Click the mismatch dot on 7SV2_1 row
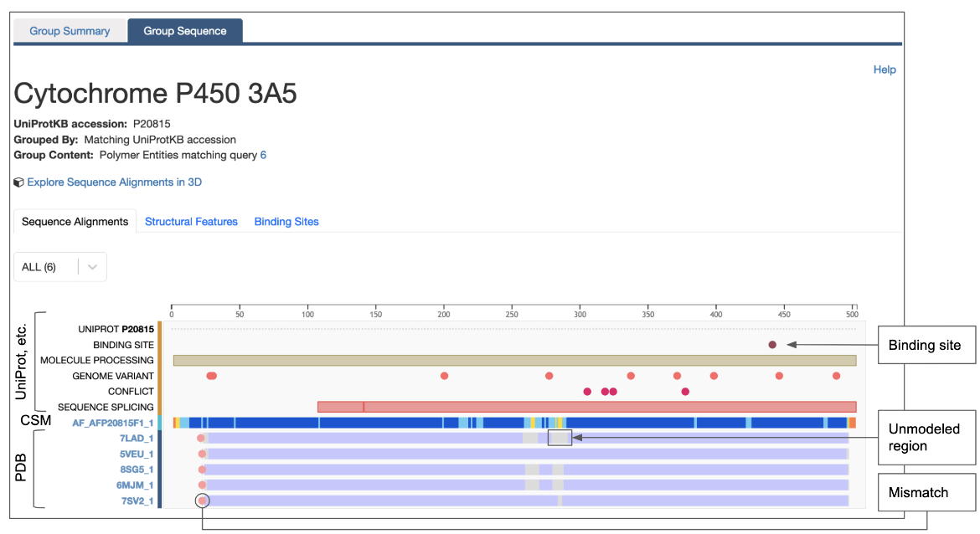Image resolution: width=980 pixels, height=534 pixels. click(x=202, y=501)
